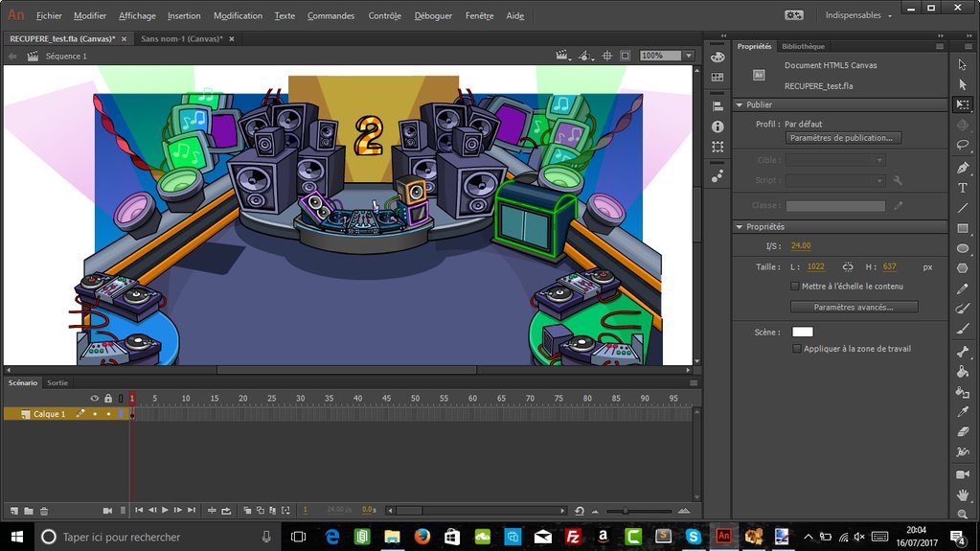Select the Lasso tool
980x551 pixels.
[963, 145]
